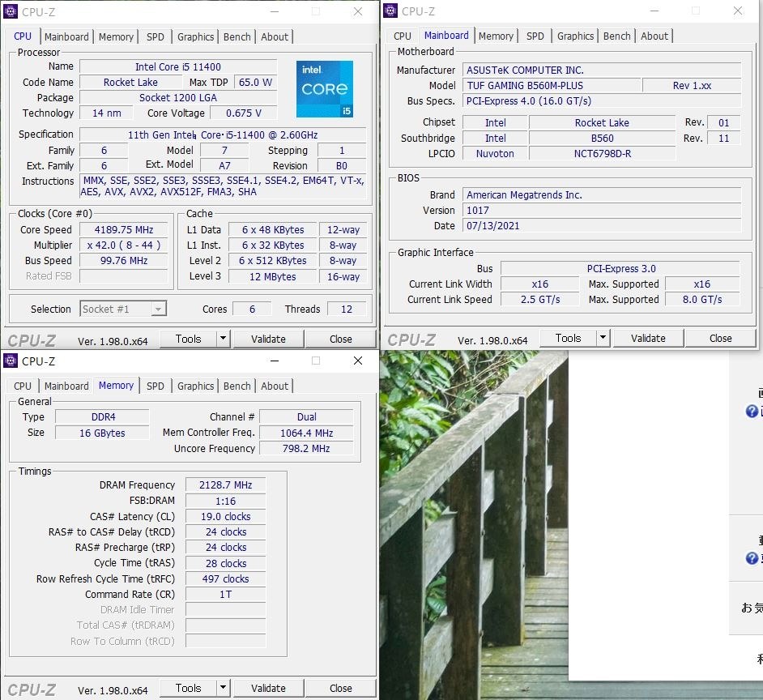
Task: Click the Bus Speed value 99.76 MHz
Action: point(124,261)
